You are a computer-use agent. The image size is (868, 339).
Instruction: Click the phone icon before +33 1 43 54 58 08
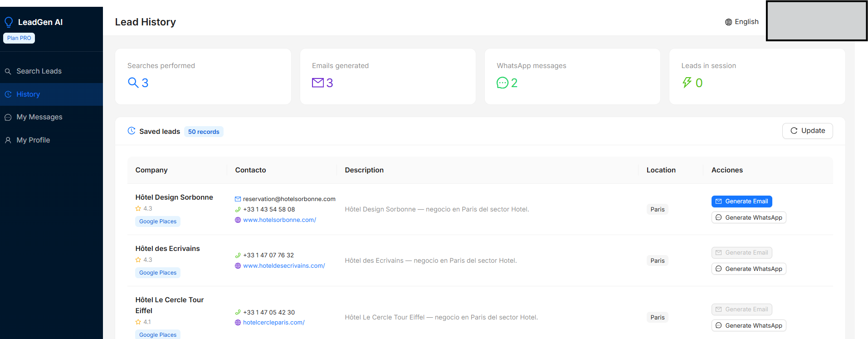[x=238, y=210]
